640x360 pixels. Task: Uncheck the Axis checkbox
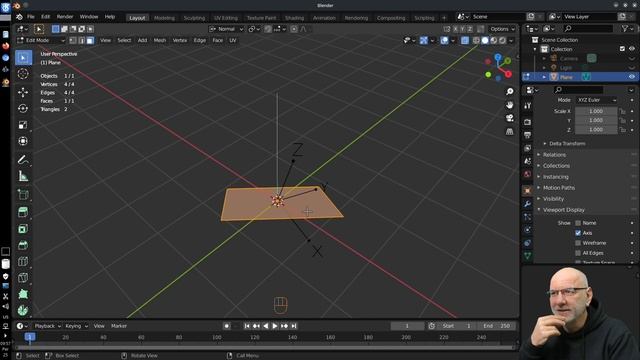pos(578,233)
